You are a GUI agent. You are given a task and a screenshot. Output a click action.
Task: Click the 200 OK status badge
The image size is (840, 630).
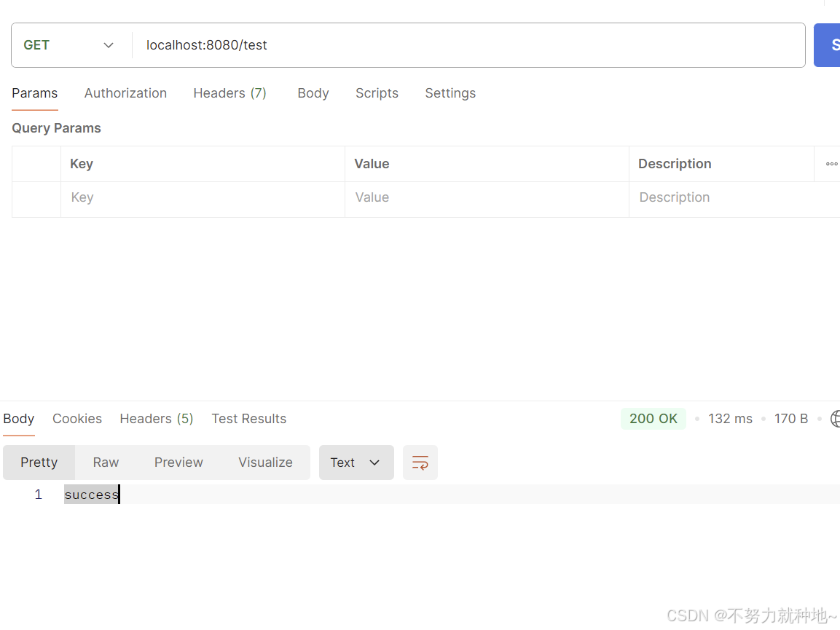(x=653, y=419)
